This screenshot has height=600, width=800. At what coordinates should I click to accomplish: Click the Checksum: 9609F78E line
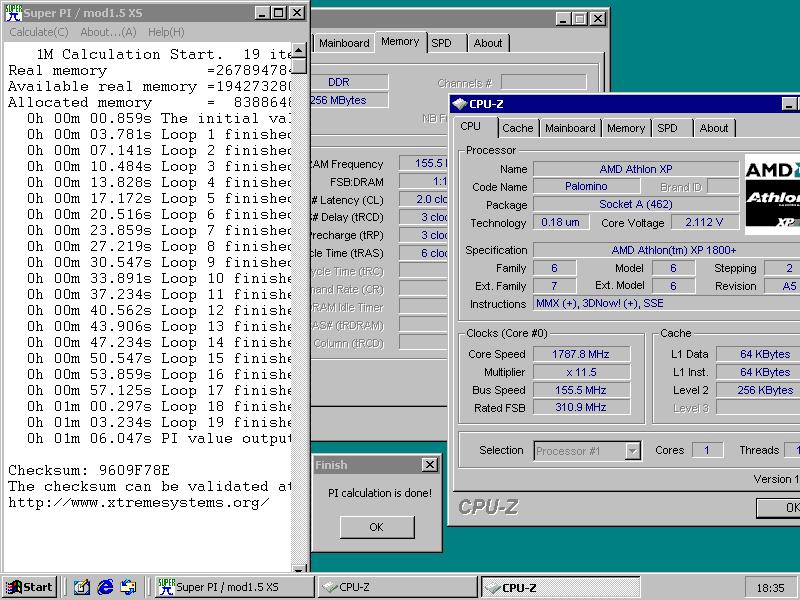coord(89,470)
